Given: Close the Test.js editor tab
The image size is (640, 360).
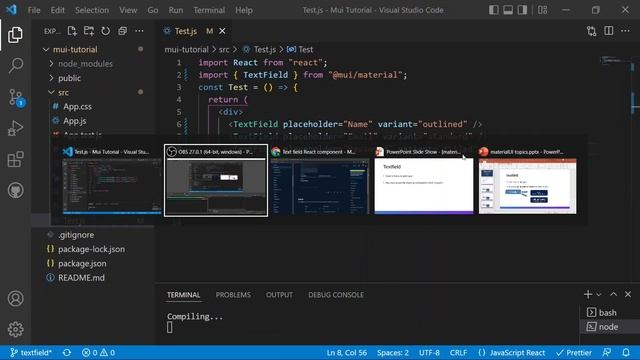Looking at the screenshot, I should click(222, 31).
